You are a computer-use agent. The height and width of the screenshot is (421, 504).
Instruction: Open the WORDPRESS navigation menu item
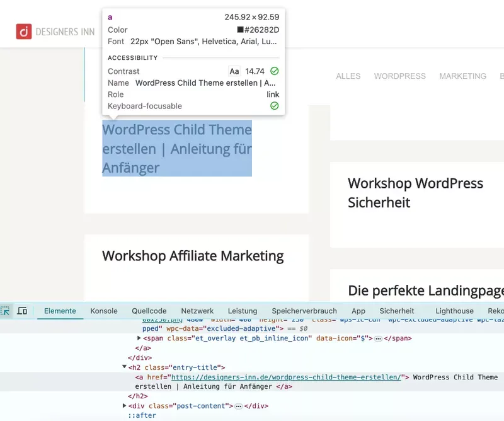[399, 76]
